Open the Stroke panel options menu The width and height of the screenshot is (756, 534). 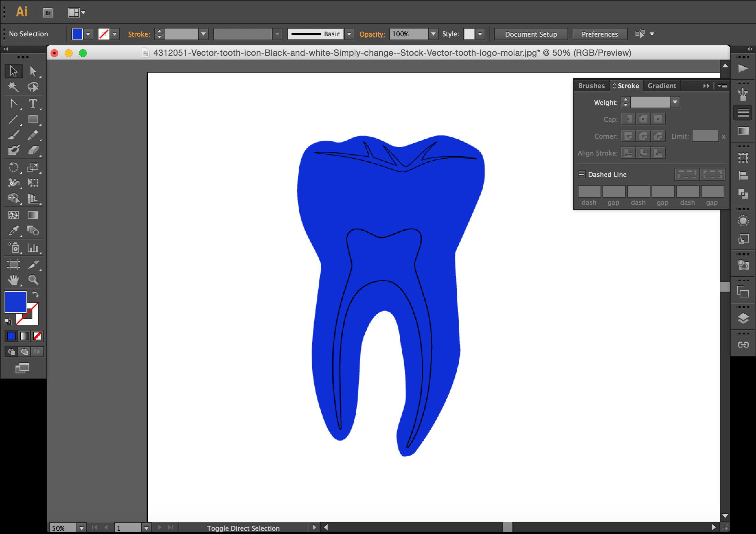pyautogui.click(x=723, y=86)
